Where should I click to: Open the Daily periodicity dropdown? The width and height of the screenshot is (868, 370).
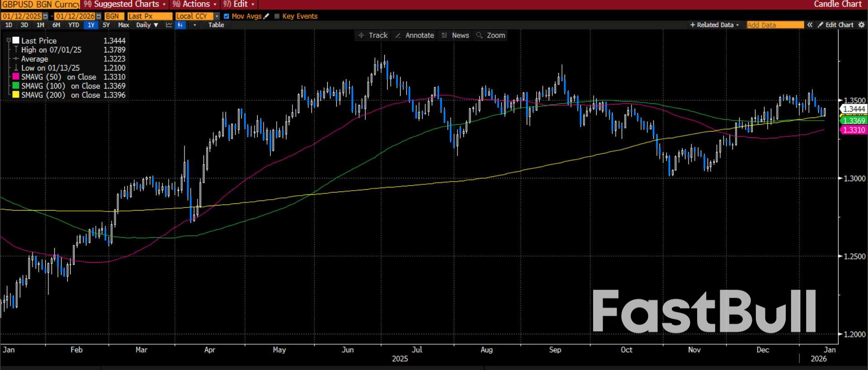(x=147, y=25)
